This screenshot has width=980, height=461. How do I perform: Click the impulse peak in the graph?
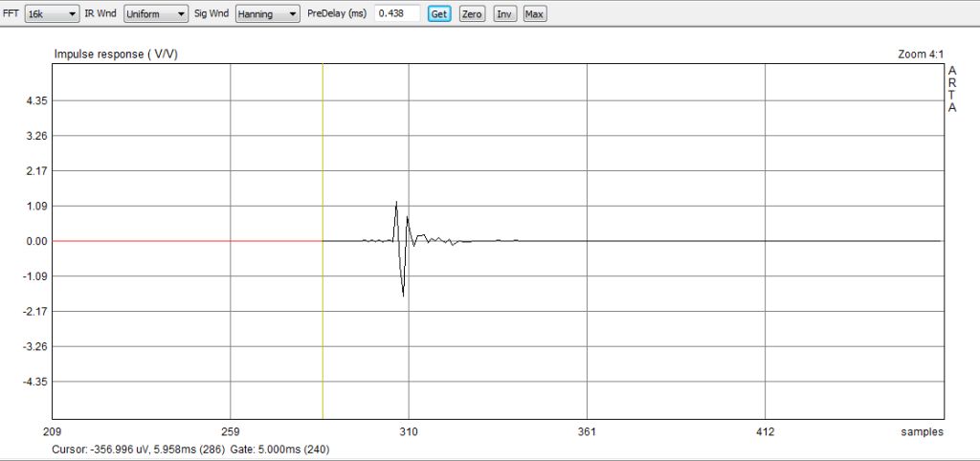click(396, 203)
